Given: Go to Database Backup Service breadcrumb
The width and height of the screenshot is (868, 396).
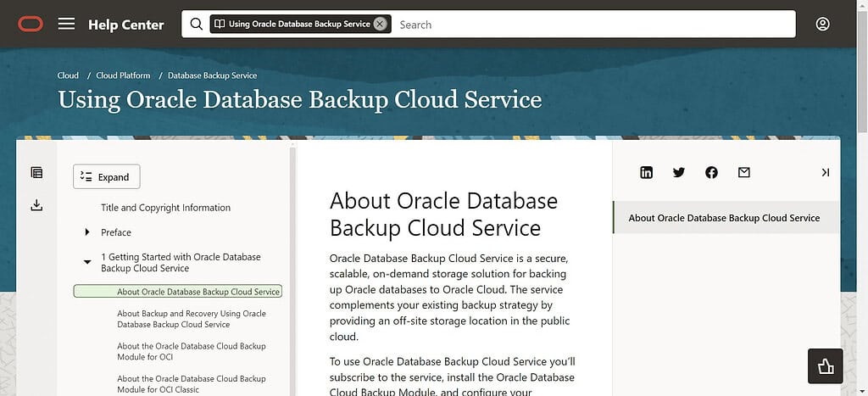Looking at the screenshot, I should [212, 75].
